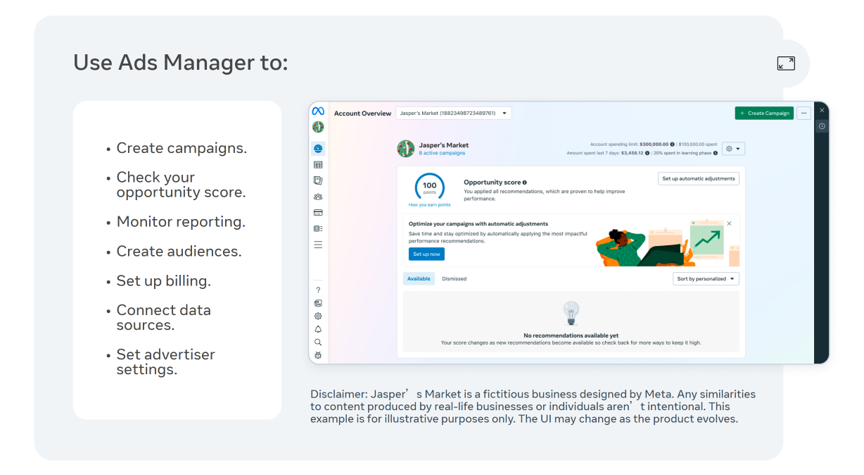Expand the Ads Manager slide to fullscreen
This screenshot has height=475, width=864.
coord(786,63)
